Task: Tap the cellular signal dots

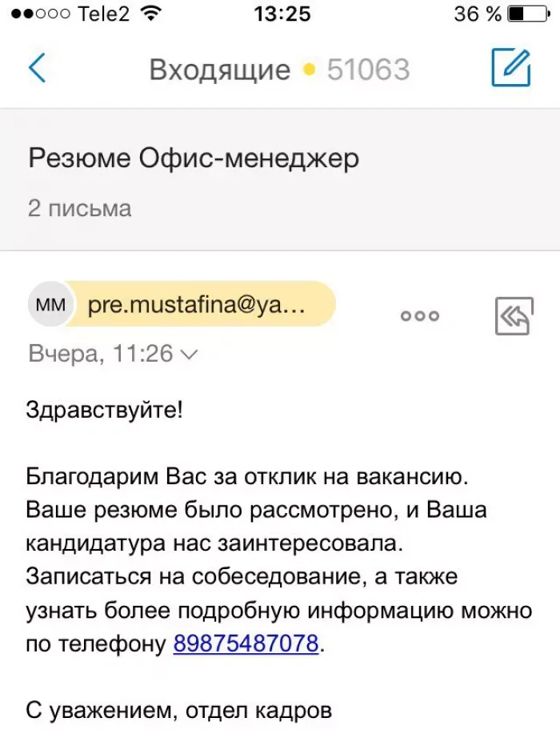Action: tap(41, 14)
